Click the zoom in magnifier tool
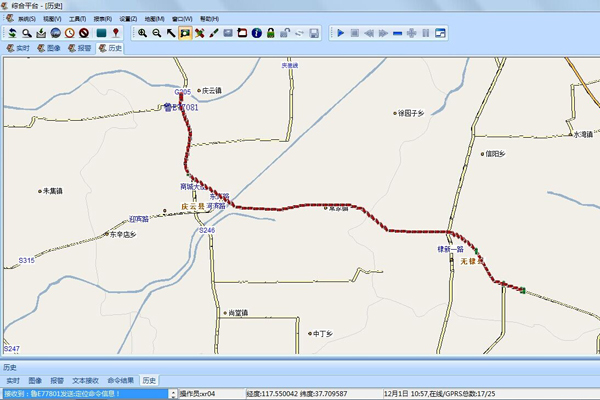 (142, 33)
